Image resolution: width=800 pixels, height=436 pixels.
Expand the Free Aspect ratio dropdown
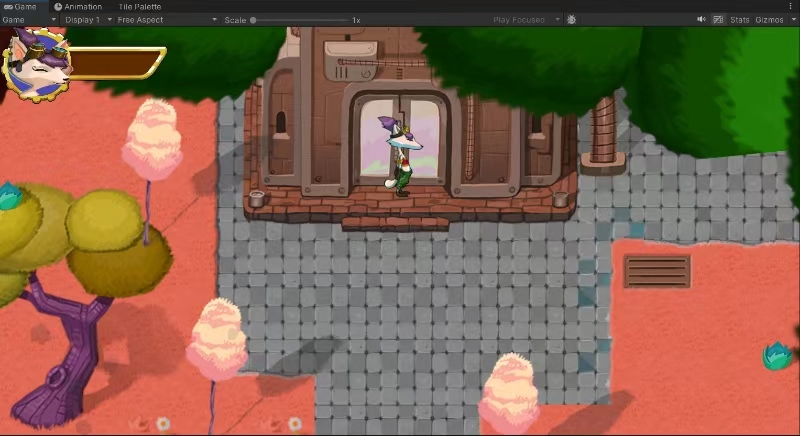point(165,20)
